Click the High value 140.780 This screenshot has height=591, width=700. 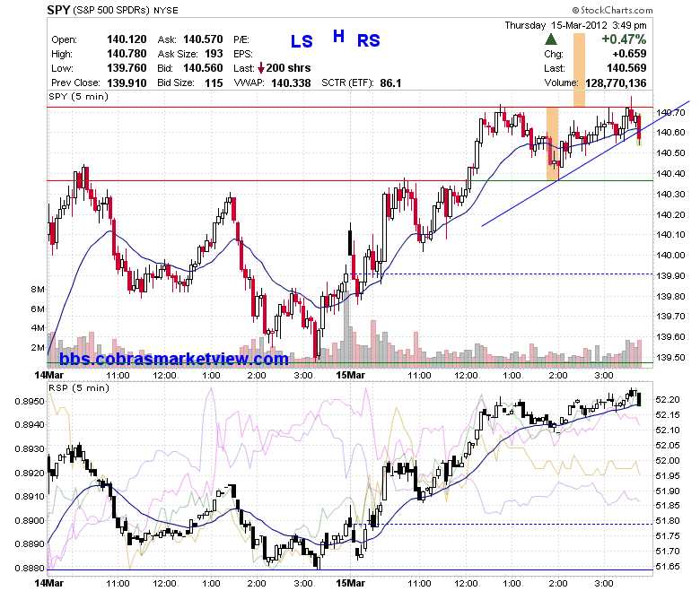click(127, 54)
